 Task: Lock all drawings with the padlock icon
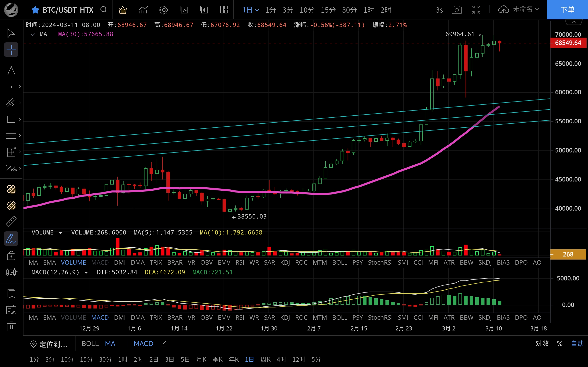(11, 255)
